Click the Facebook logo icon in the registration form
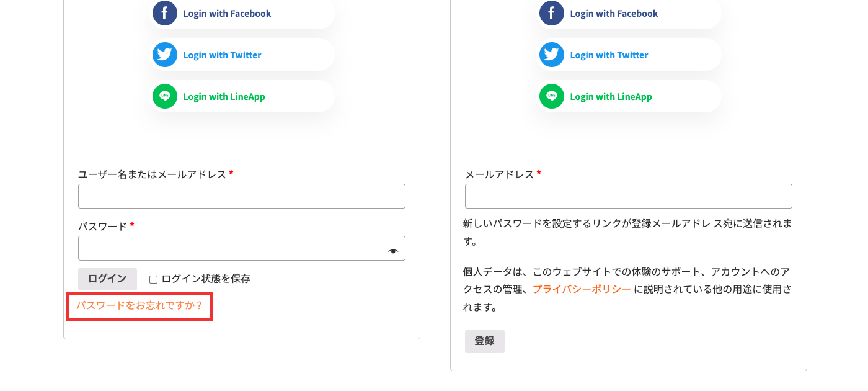This screenshot has height=391, width=868. (x=552, y=13)
